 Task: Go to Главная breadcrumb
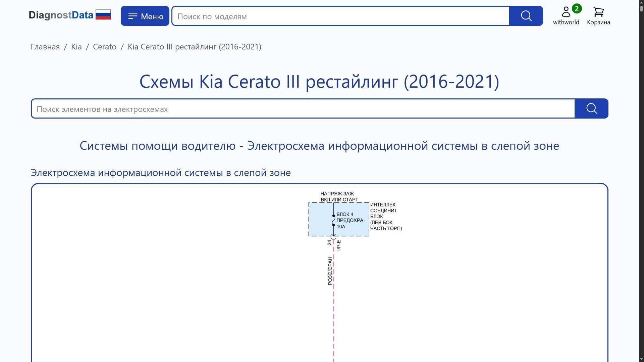click(x=45, y=47)
